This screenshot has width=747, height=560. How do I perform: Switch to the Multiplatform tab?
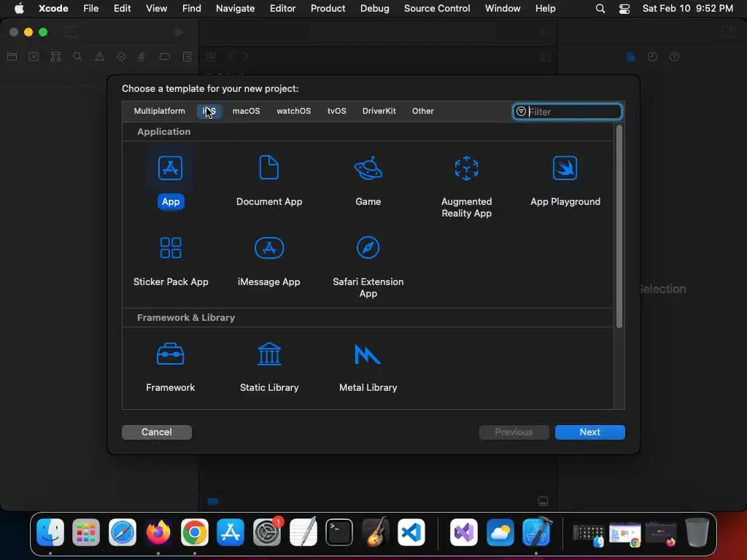tap(159, 111)
